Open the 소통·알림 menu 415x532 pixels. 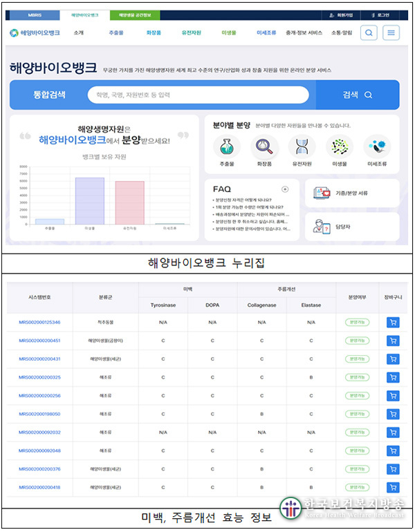tap(342, 33)
